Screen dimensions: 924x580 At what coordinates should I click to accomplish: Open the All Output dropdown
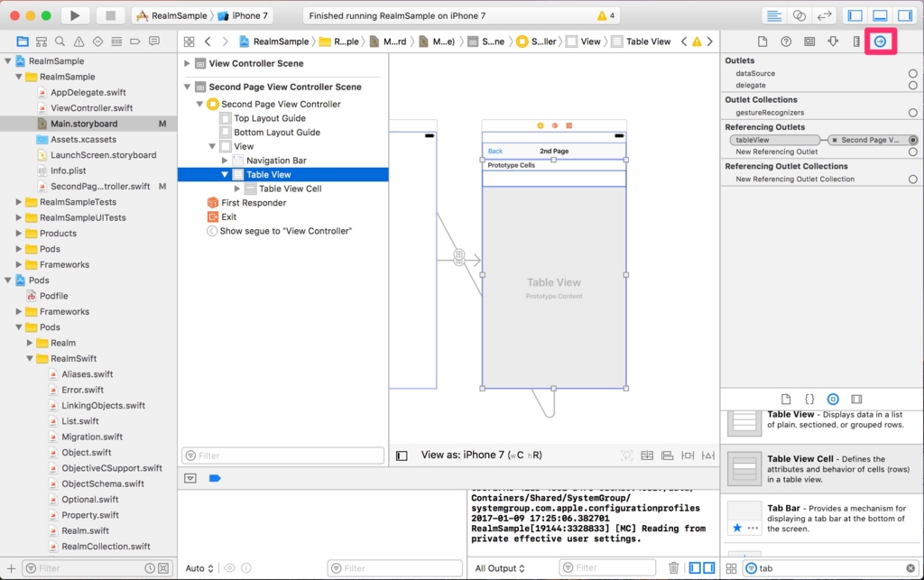click(500, 568)
